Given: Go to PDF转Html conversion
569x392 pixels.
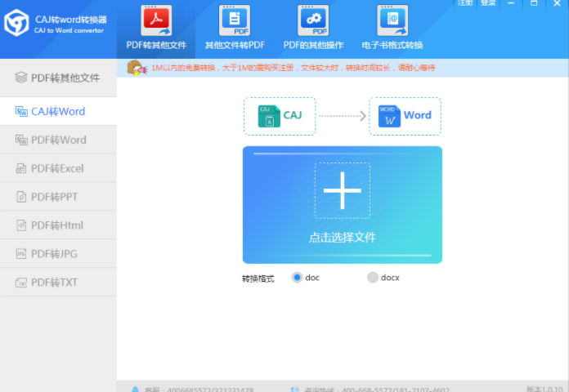Looking at the screenshot, I should pos(58,225).
